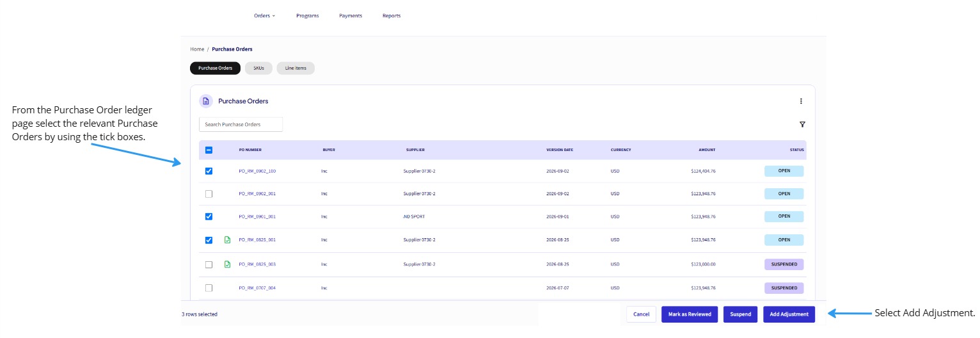Sort by the SUPPLIER column header
This screenshot has height=338, width=980.
coord(415,150)
